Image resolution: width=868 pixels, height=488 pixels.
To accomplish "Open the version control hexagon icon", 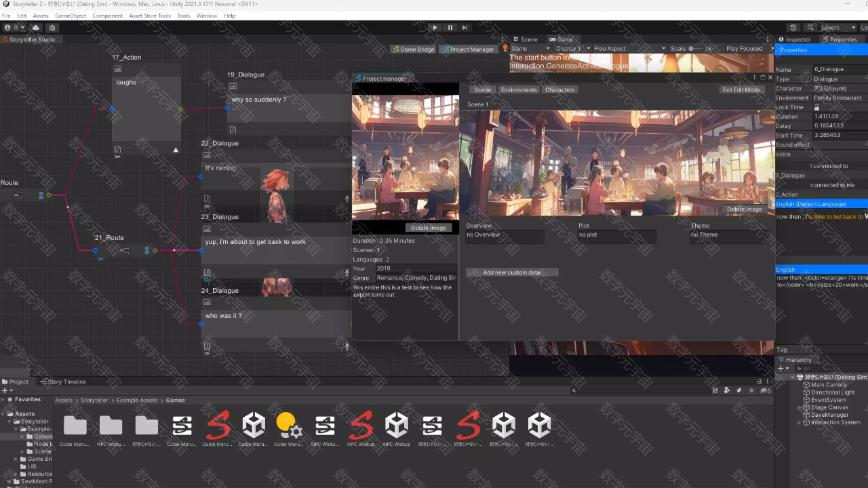I will [x=52, y=28].
